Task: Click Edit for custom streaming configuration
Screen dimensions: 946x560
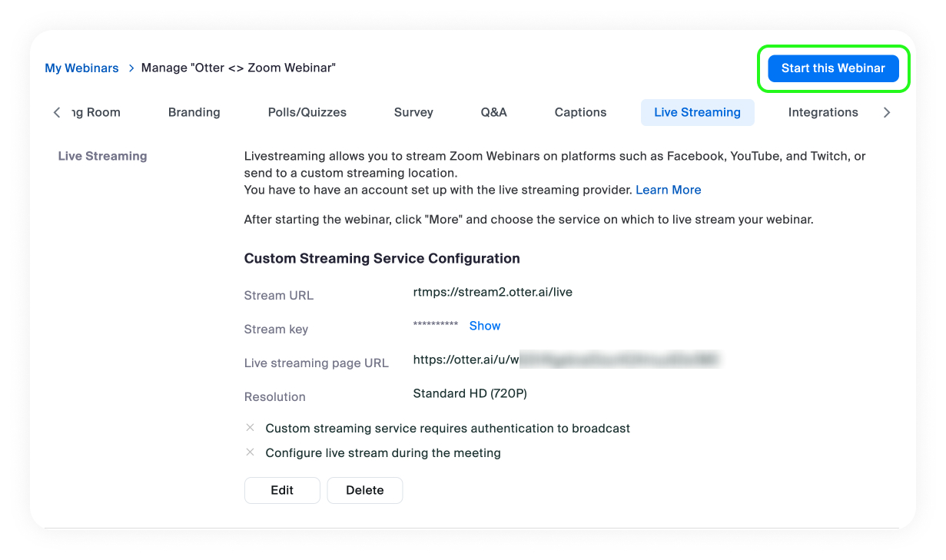Action: [x=282, y=490]
